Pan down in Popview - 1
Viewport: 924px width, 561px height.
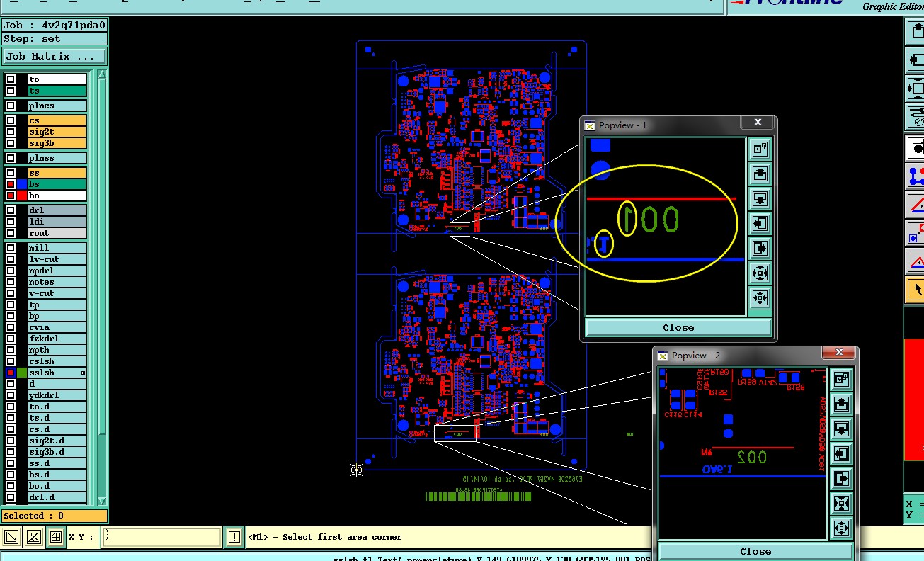[760, 198]
